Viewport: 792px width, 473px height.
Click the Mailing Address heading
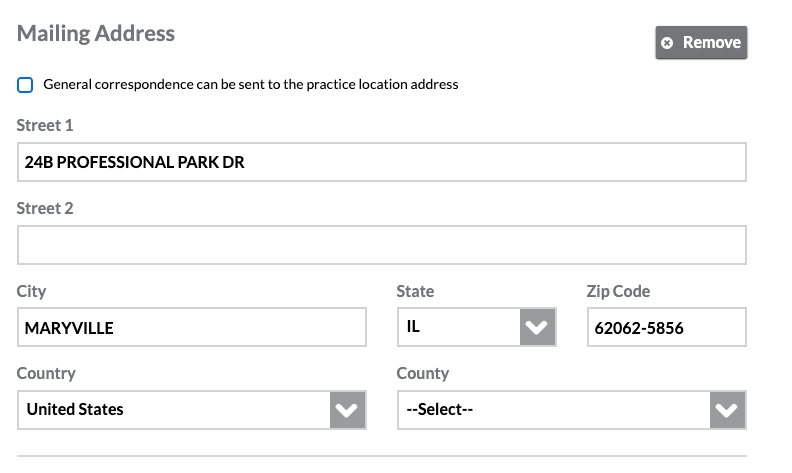point(96,33)
